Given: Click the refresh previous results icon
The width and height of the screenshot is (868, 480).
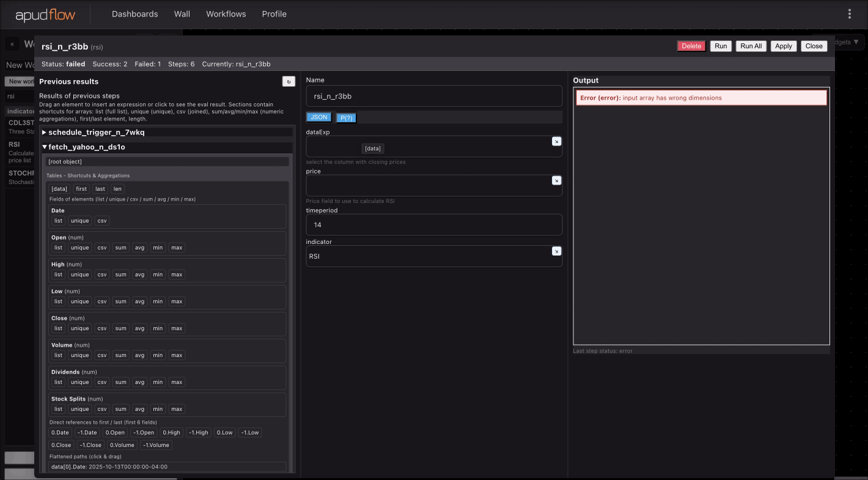Looking at the screenshot, I should click(289, 81).
